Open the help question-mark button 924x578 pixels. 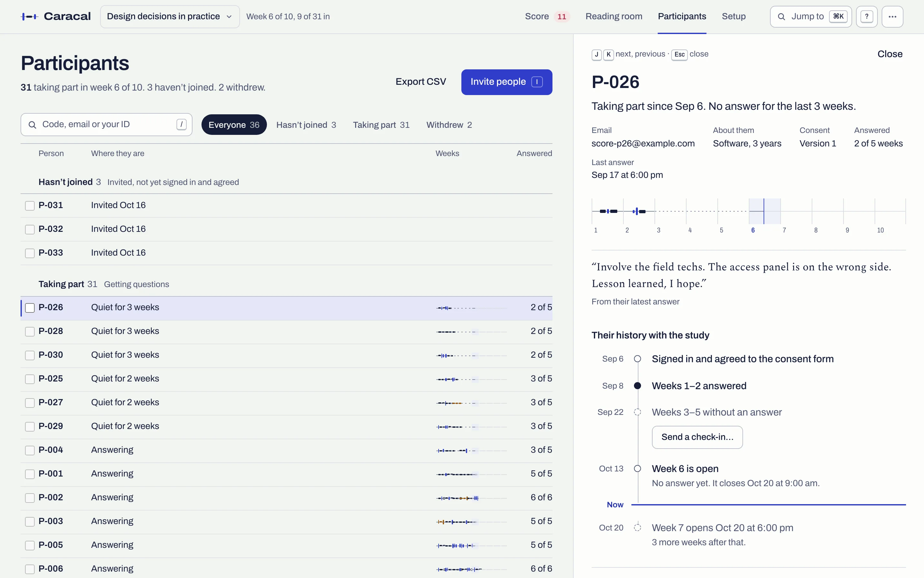point(866,16)
